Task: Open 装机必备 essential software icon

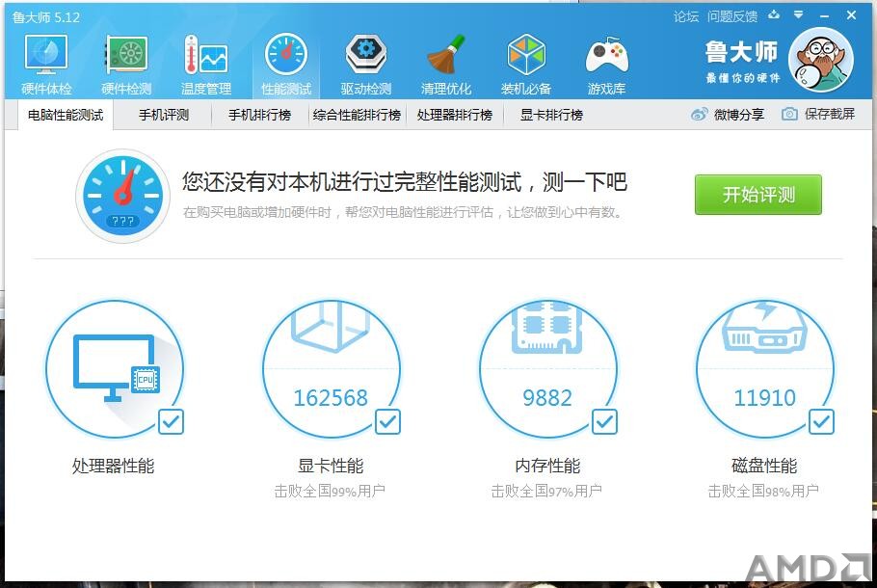Action: tap(526, 64)
